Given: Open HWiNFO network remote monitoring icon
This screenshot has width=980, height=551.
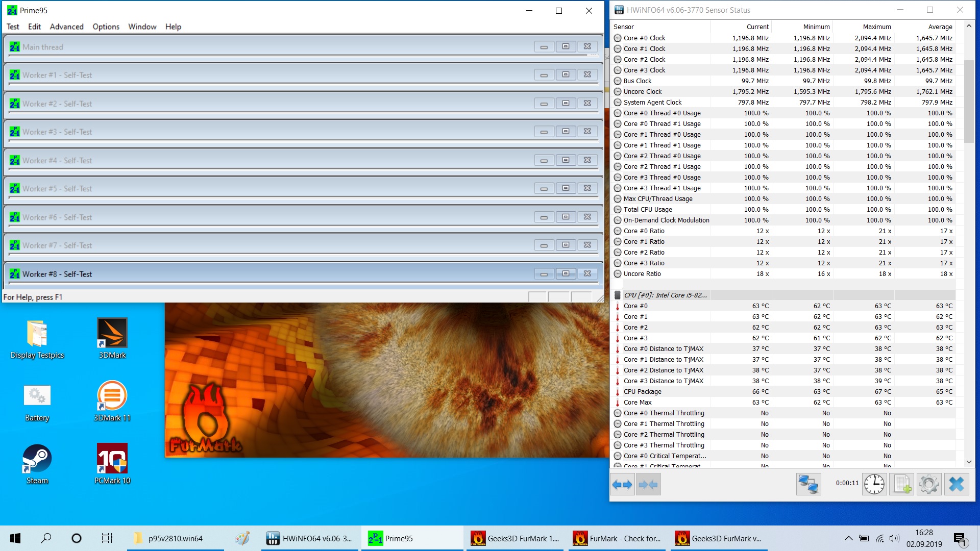Looking at the screenshot, I should click(808, 484).
